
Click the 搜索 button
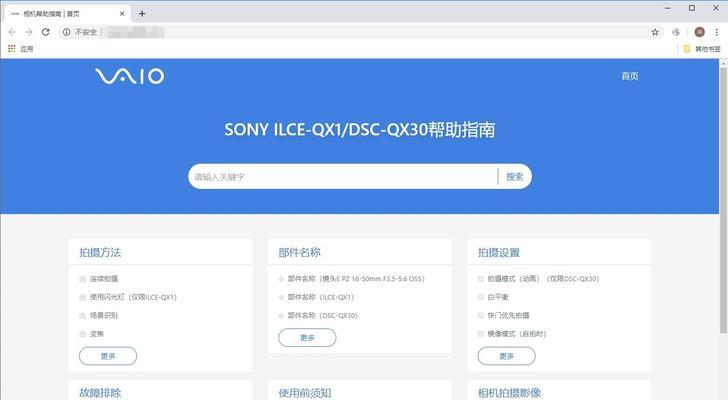[x=514, y=177]
